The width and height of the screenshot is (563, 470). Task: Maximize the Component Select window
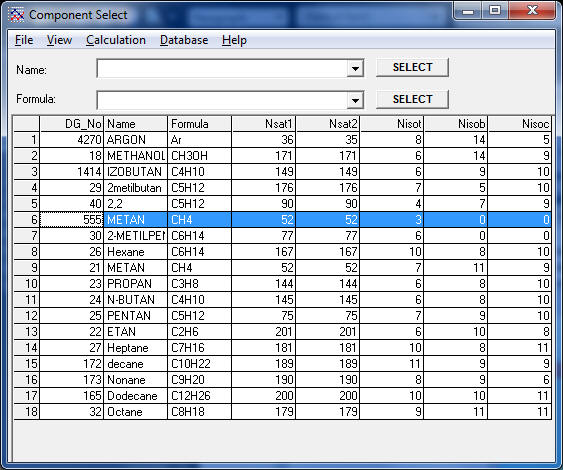[x=495, y=10]
